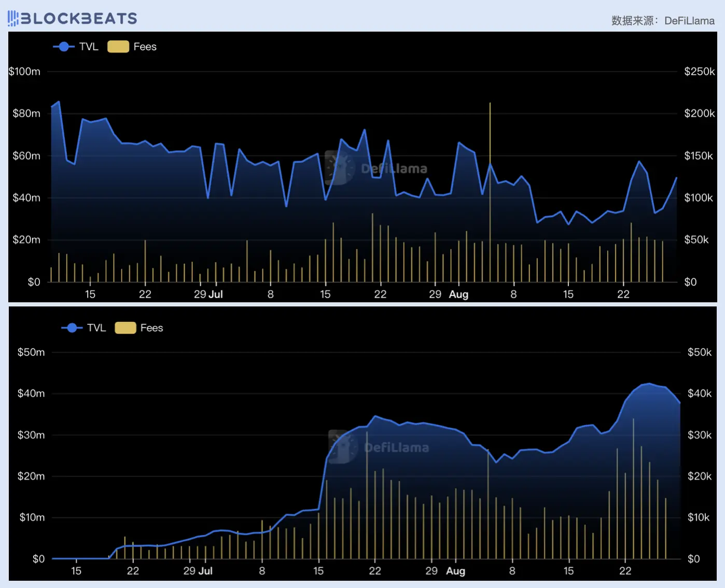The image size is (725, 588).
Task: Select the Aug marker on bottom chart x-axis
Action: (455, 571)
